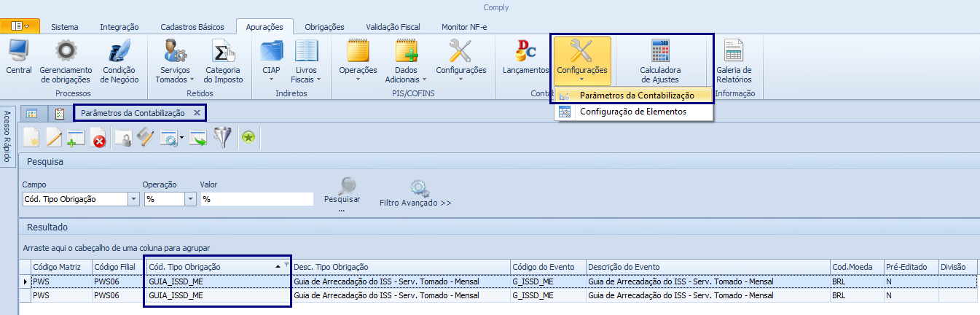Select first row's GUIA_ISSD_ME cell
The image size is (980, 315).
click(218, 281)
